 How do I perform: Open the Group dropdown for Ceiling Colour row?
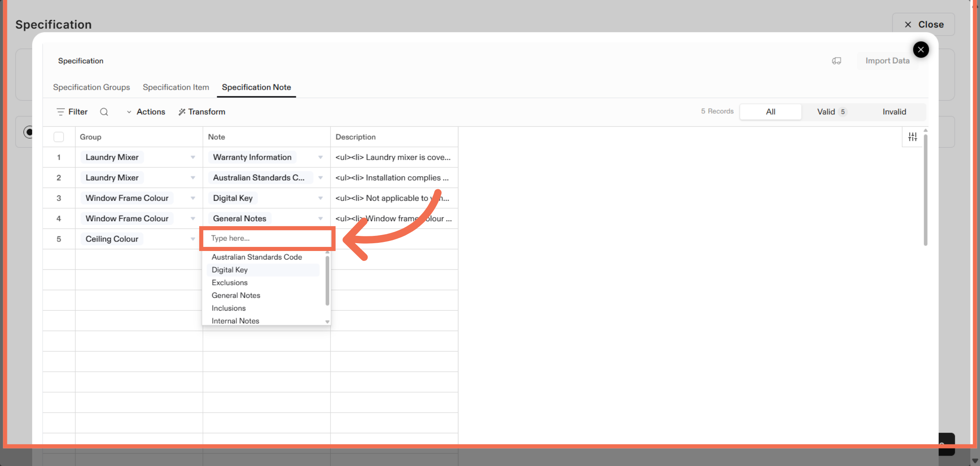pyautogui.click(x=192, y=239)
